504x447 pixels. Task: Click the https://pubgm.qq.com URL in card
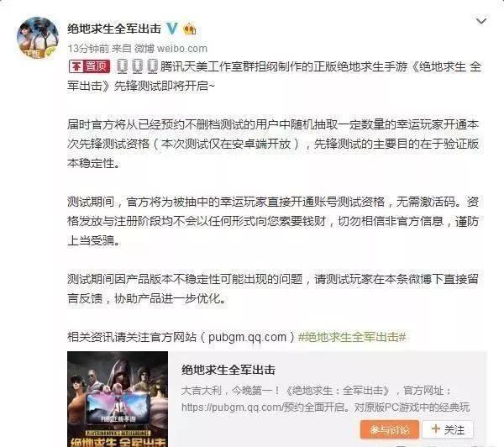click(232, 408)
